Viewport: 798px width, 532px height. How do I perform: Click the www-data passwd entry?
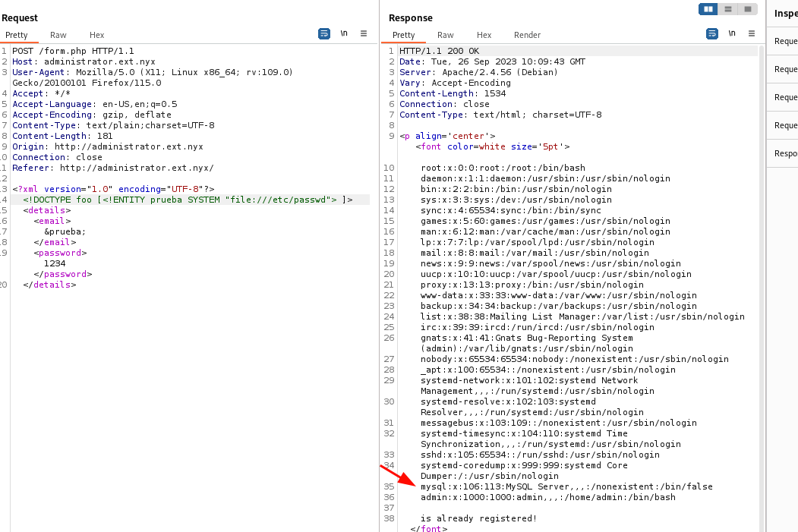[x=559, y=295]
